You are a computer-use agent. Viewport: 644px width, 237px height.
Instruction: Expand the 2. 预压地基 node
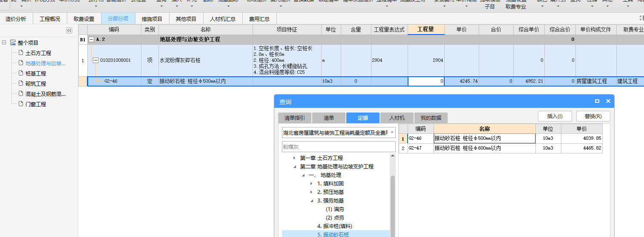(311, 192)
